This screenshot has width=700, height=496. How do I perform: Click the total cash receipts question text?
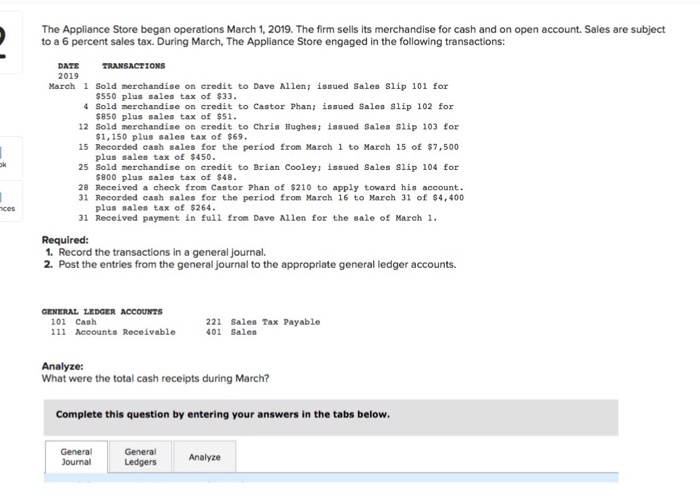[x=155, y=379]
